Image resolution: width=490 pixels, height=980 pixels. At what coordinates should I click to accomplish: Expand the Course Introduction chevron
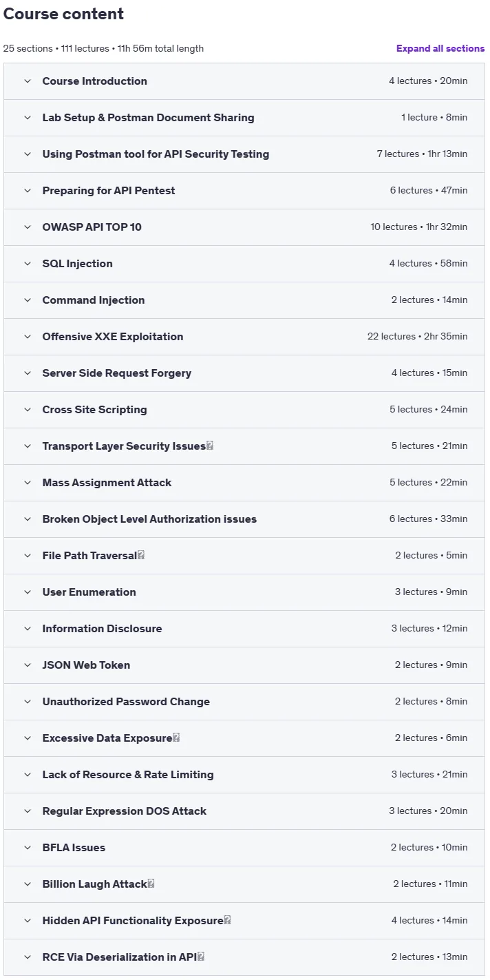click(28, 81)
